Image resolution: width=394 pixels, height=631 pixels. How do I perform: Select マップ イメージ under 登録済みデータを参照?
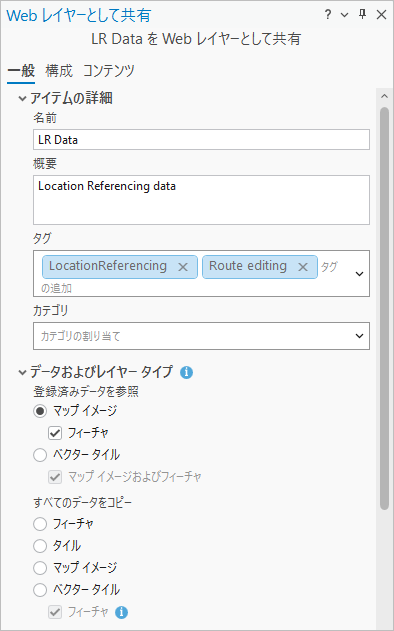coord(40,411)
